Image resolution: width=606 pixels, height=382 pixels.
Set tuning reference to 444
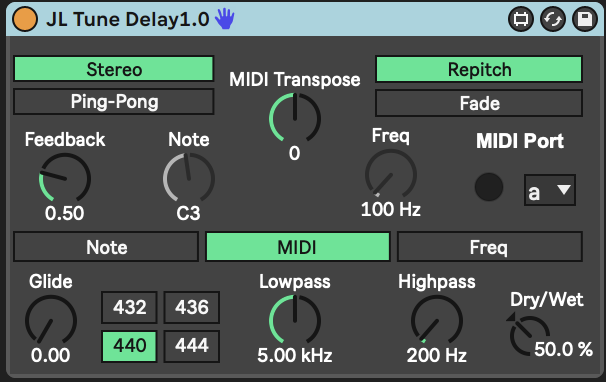[192, 346]
